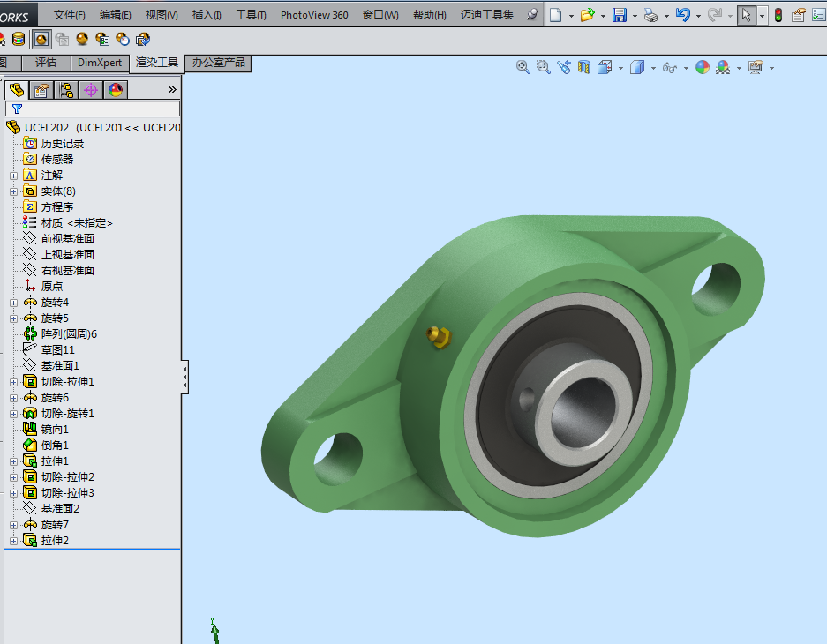Screen dimensions: 827x644
Task: Select 镜向1 feature in tree
Action: tap(55, 430)
